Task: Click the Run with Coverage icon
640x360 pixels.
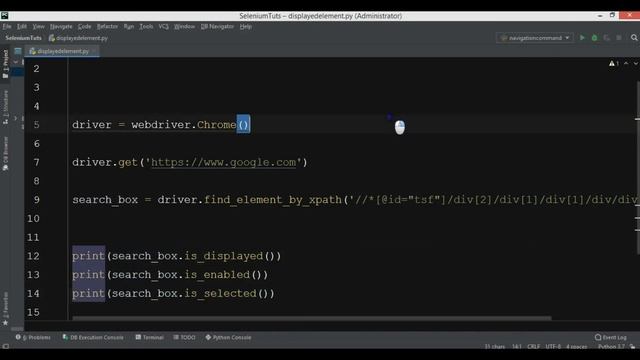Action: 607,38
